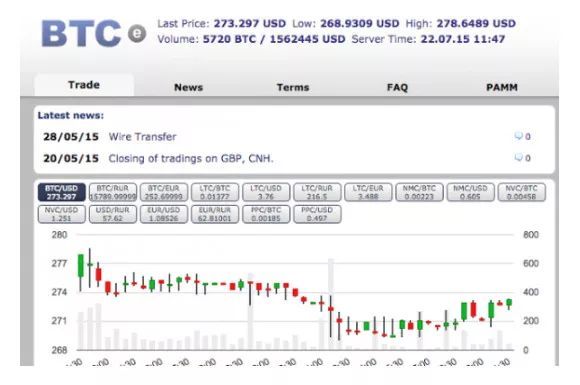Open the Wire Transfer news item
Image resolution: width=580 pixels, height=385 pixels.
pos(142,137)
